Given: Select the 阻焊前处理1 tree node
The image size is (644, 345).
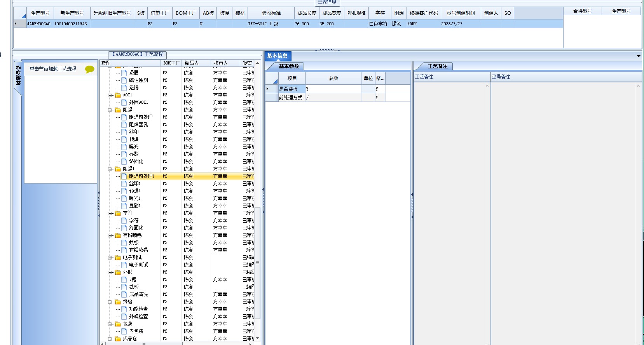Looking at the screenshot, I should tap(142, 176).
